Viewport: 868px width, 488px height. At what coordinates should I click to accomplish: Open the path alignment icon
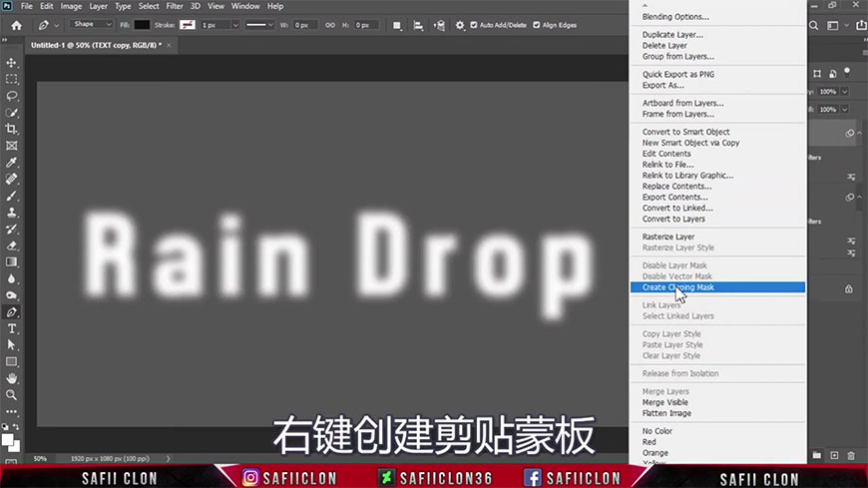(418, 26)
